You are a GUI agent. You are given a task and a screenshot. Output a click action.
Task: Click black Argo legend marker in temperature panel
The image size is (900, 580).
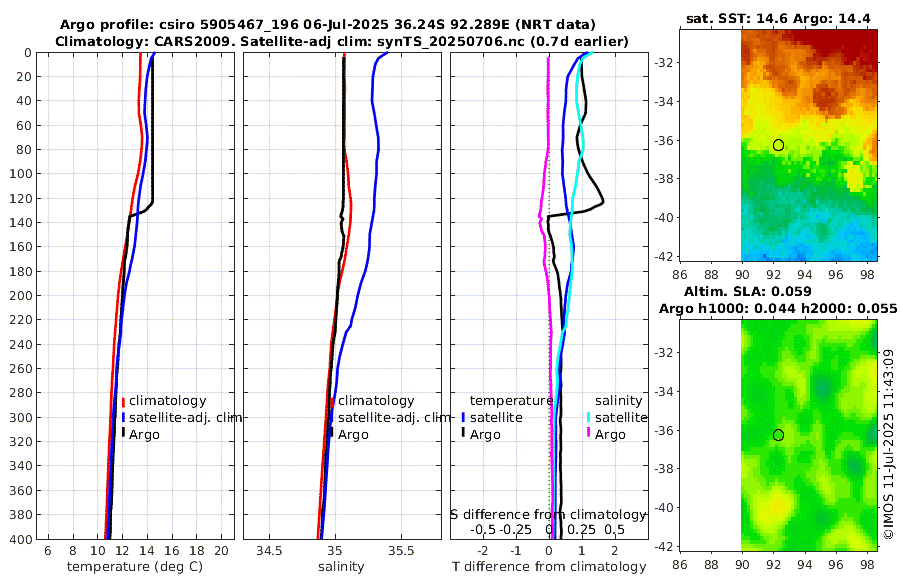pos(123,434)
